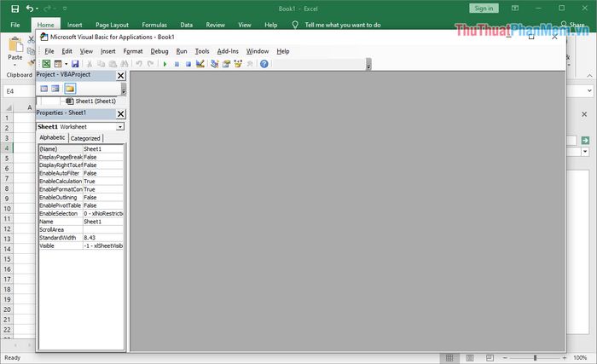This screenshot has height=364, width=597.
Task: Close the Project - VBAProject panel
Action: (121, 75)
